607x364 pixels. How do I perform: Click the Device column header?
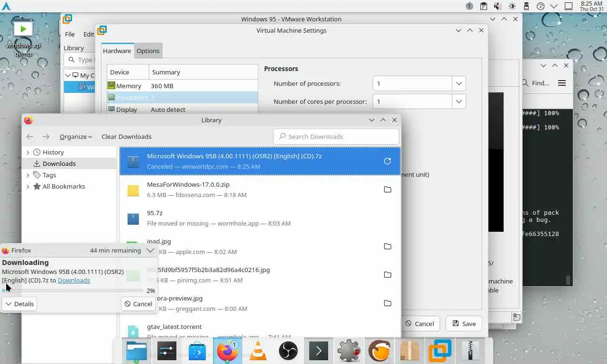click(128, 72)
